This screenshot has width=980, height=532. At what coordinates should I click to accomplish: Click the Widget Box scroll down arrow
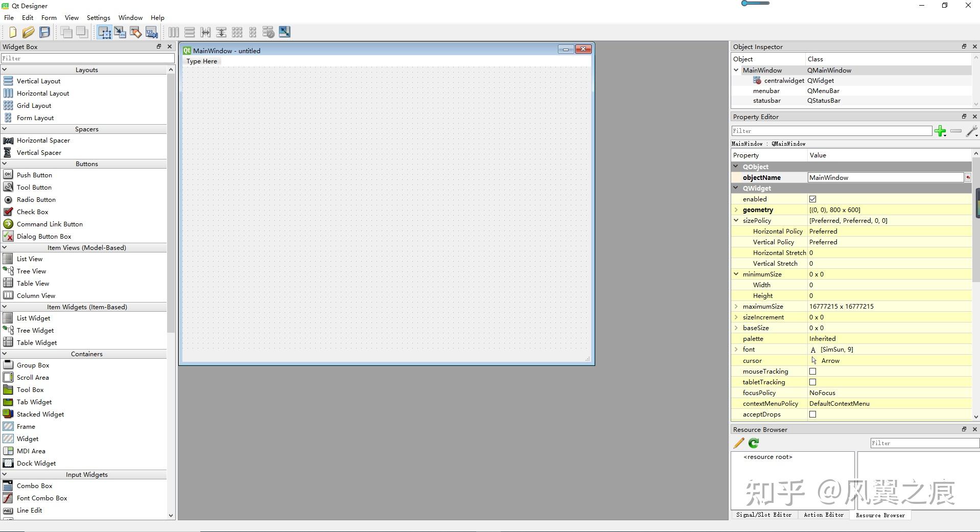point(171,516)
